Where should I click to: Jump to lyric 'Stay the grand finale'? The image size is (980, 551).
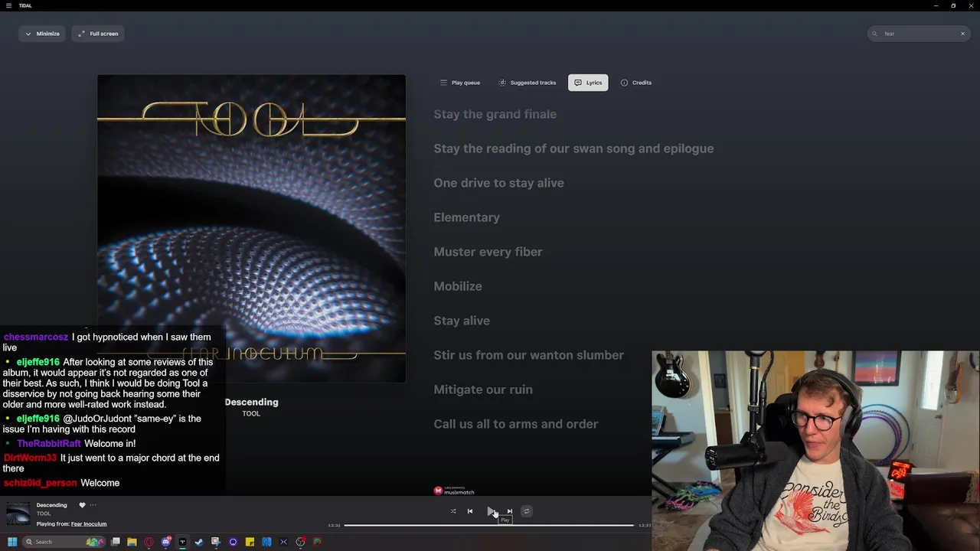[495, 114]
